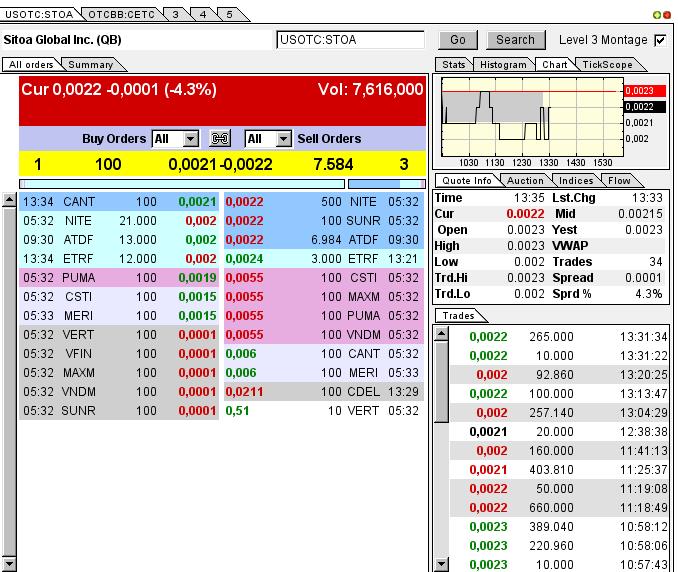Select the Auction tab
678x572 pixels.
[525, 181]
